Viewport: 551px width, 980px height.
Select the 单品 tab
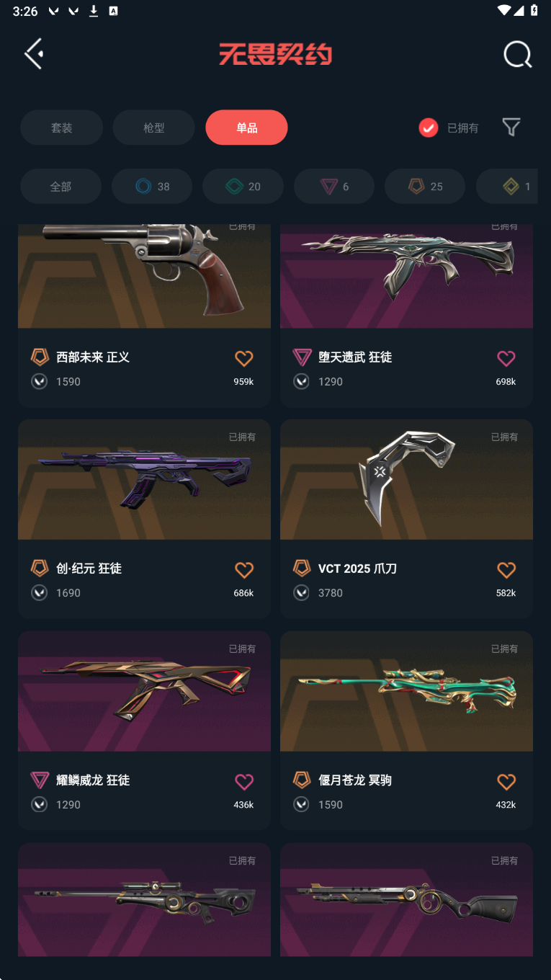coord(246,128)
